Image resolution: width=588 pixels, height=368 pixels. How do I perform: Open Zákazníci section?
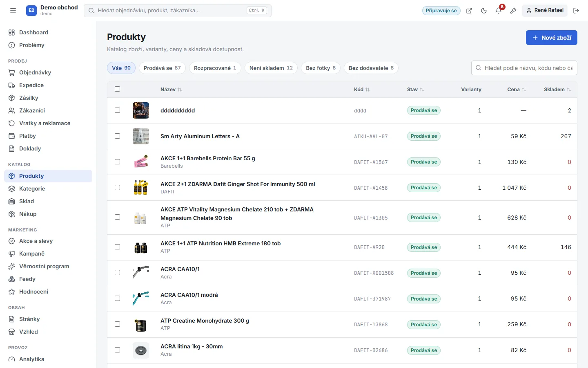48,110
